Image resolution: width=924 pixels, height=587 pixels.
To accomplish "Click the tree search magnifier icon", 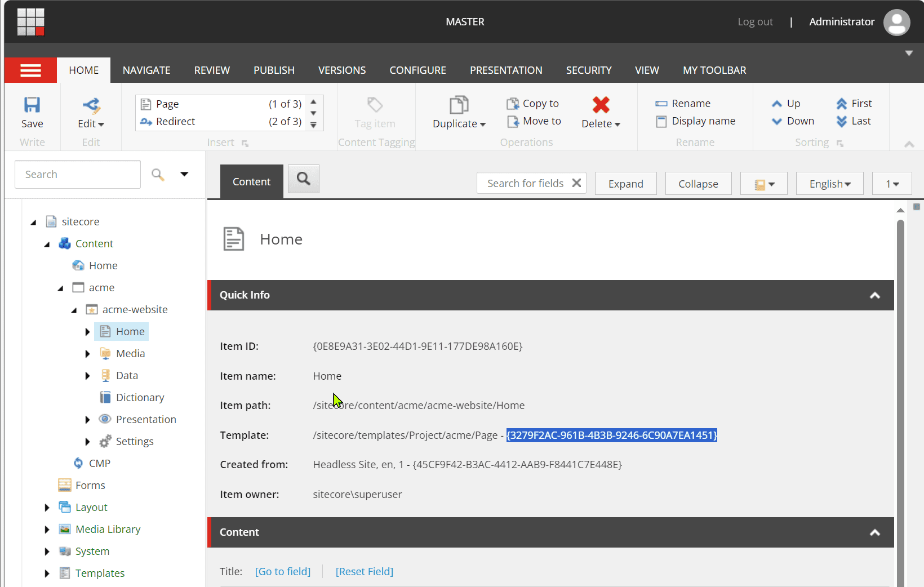I will (x=158, y=175).
